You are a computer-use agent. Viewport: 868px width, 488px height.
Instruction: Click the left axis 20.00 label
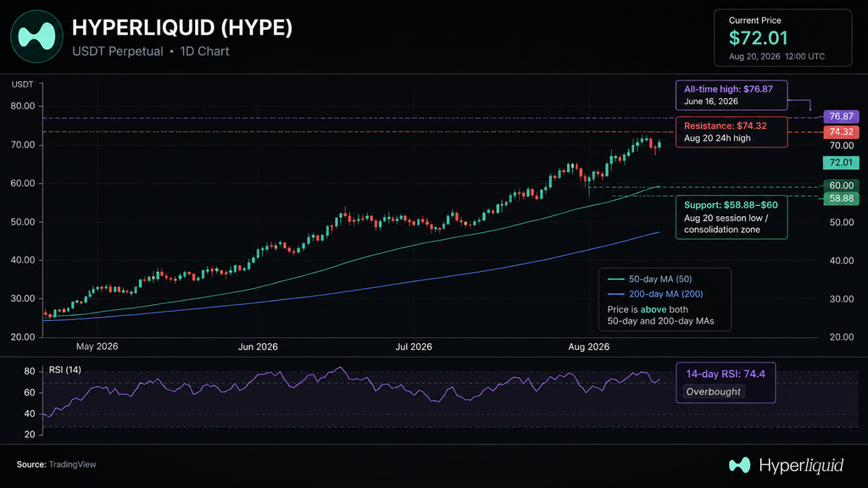(x=23, y=337)
